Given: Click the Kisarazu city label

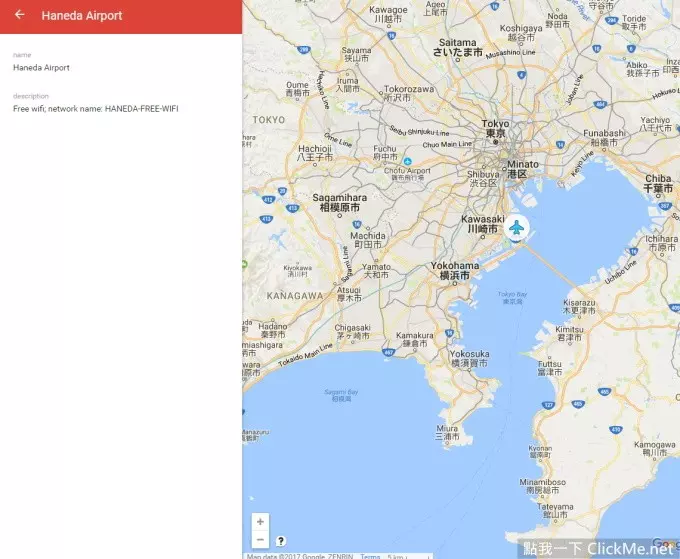Looking at the screenshot, I should [579, 307].
